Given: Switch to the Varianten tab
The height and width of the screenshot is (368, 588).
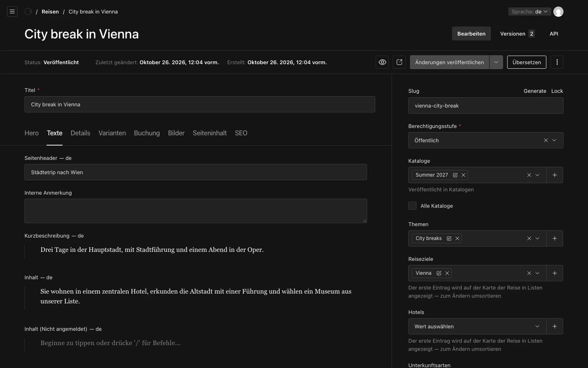Looking at the screenshot, I should pyautogui.click(x=112, y=133).
